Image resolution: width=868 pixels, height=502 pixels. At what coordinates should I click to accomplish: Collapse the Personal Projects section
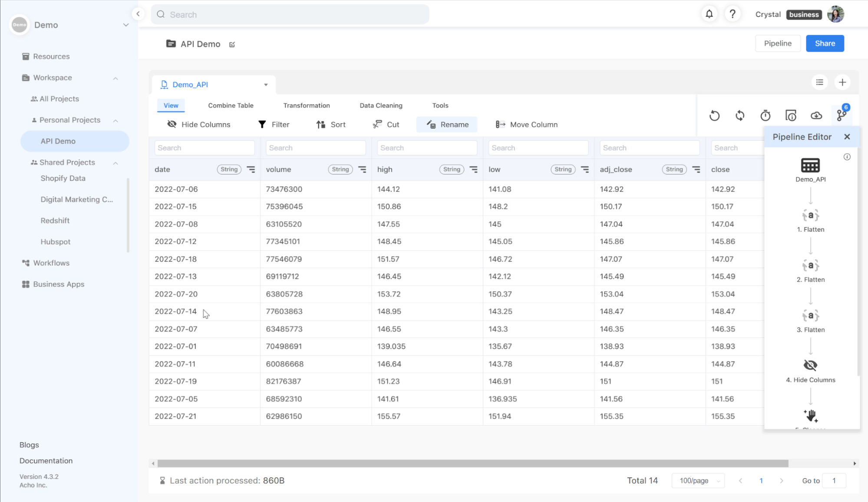pos(115,120)
